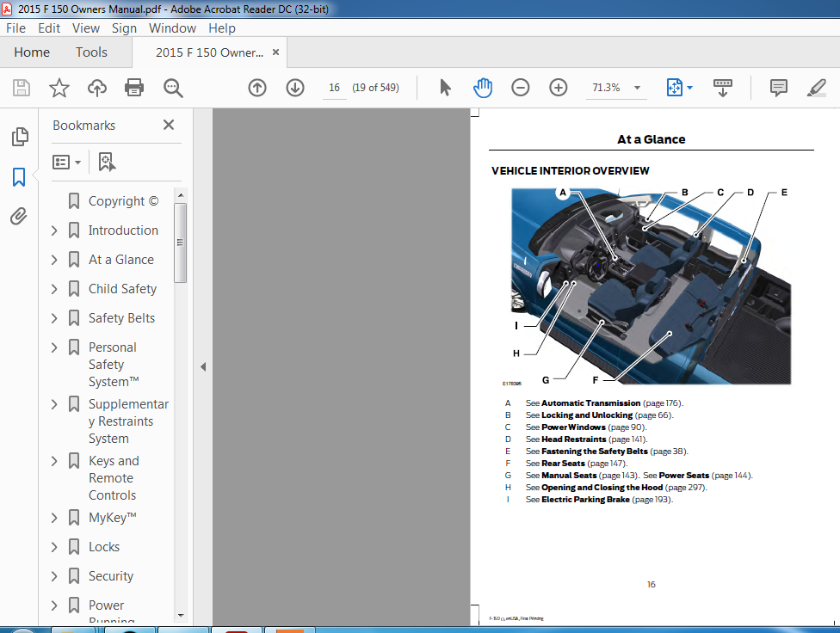Screen dimensions: 840x633
Task: Click the fit page icon
Action: pyautogui.click(x=674, y=87)
